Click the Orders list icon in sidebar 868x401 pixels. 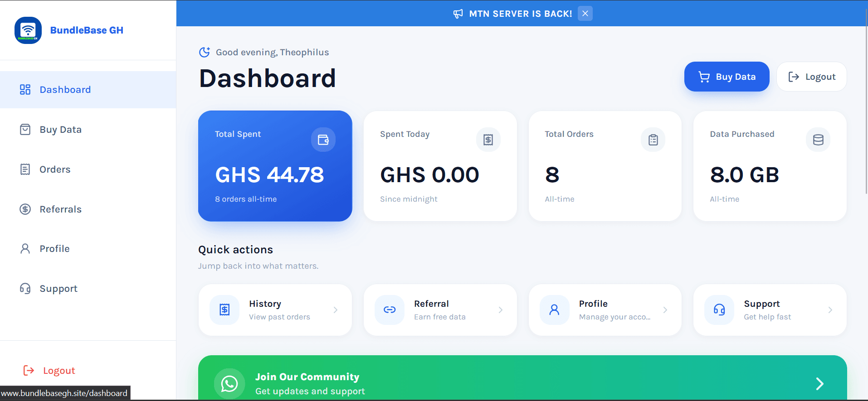25,169
